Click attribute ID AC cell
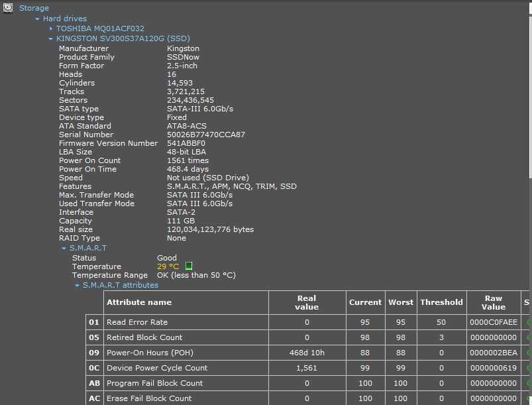532x405 pixels. (94, 398)
